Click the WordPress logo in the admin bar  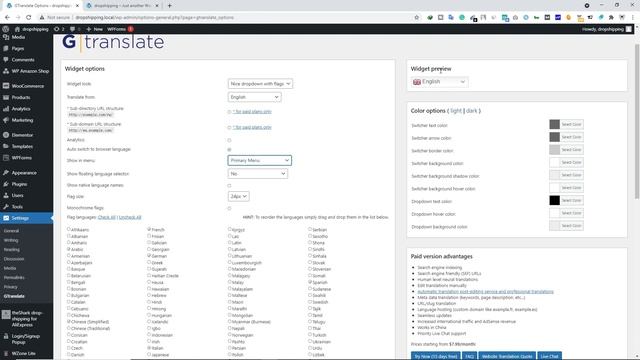pyautogui.click(x=6, y=29)
